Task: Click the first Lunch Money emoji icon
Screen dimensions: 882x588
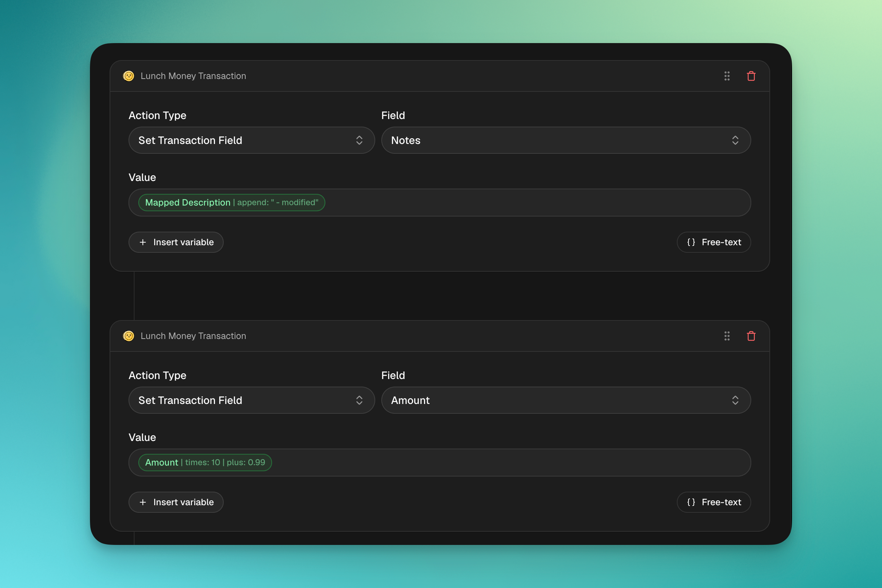Action: 128,76
